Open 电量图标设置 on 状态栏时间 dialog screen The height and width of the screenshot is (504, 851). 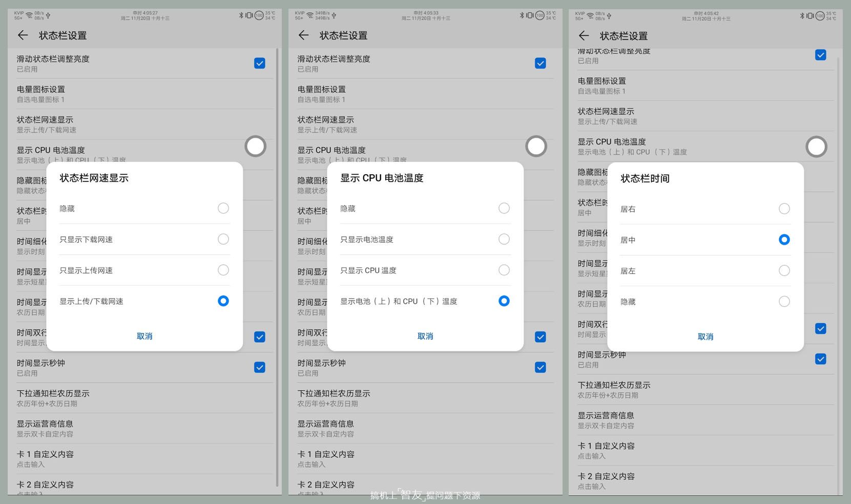coord(705,86)
